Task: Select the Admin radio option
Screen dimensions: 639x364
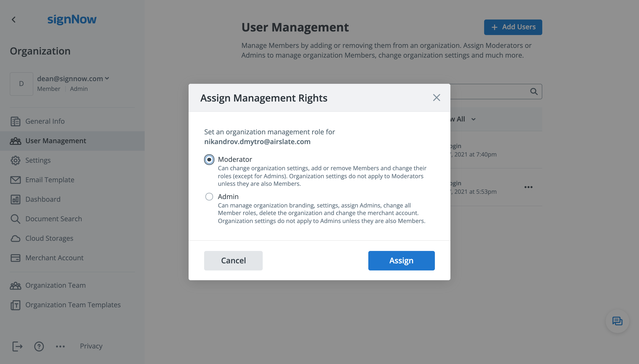Action: 209,196
